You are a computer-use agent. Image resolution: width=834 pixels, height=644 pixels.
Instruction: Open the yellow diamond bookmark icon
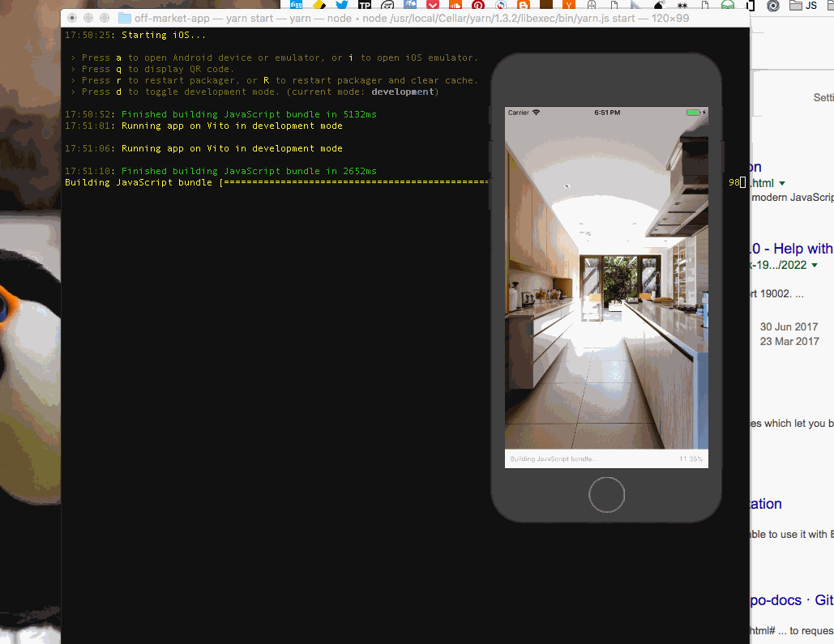pos(319,5)
